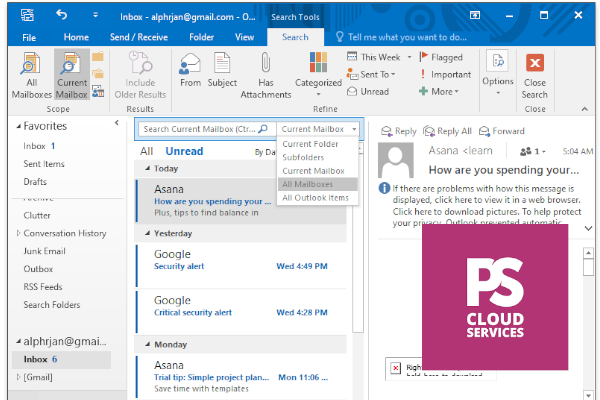
Task: Open the Send / Receive ribbon tab
Action: point(139,37)
